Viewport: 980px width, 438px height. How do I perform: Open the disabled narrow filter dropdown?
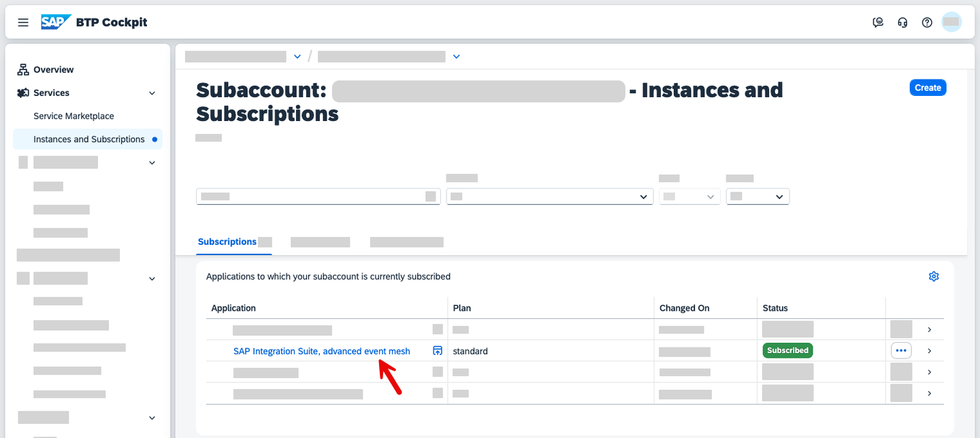click(689, 197)
